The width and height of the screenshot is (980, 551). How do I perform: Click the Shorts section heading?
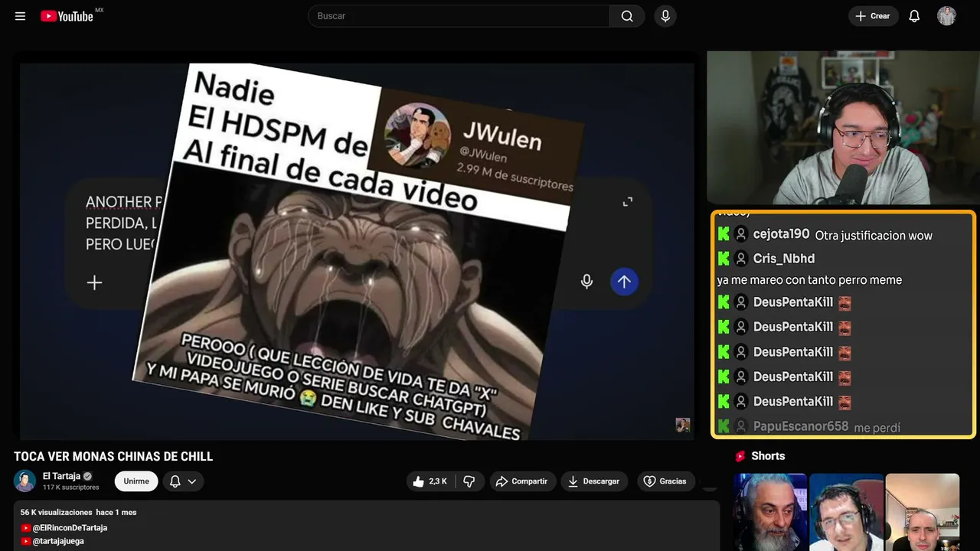(768, 456)
